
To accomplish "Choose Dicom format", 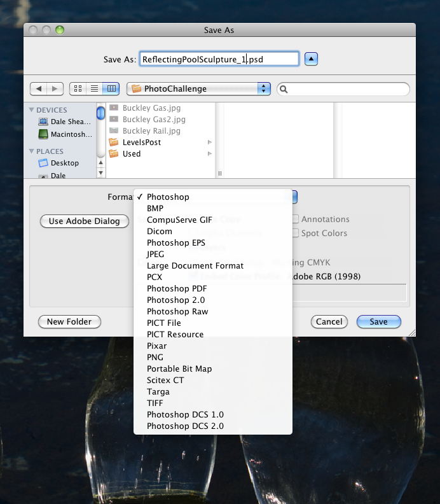I will (212, 232).
